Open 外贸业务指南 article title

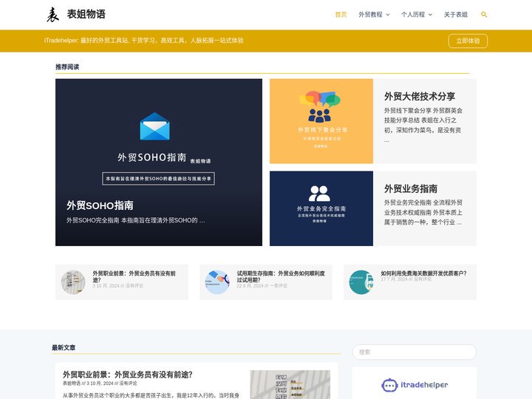(411, 188)
